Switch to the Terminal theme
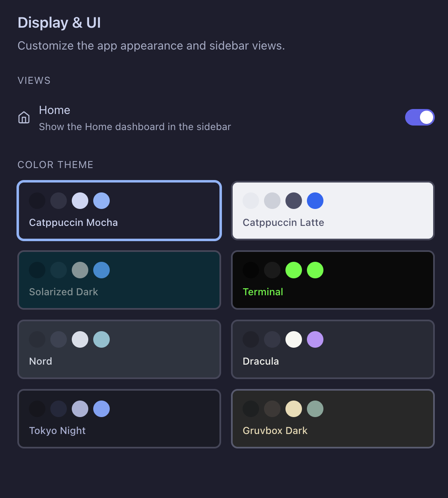This screenshot has width=448, height=498. [x=332, y=280]
